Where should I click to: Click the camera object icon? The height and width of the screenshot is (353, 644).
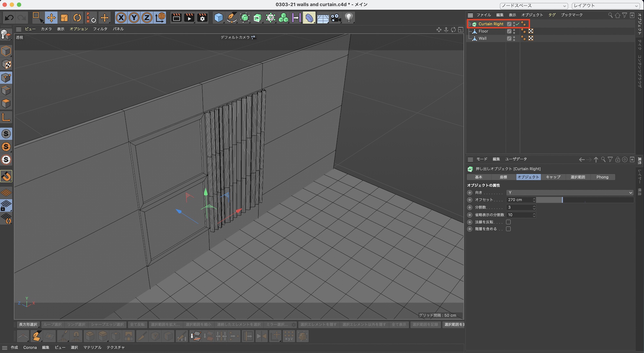tap(336, 18)
